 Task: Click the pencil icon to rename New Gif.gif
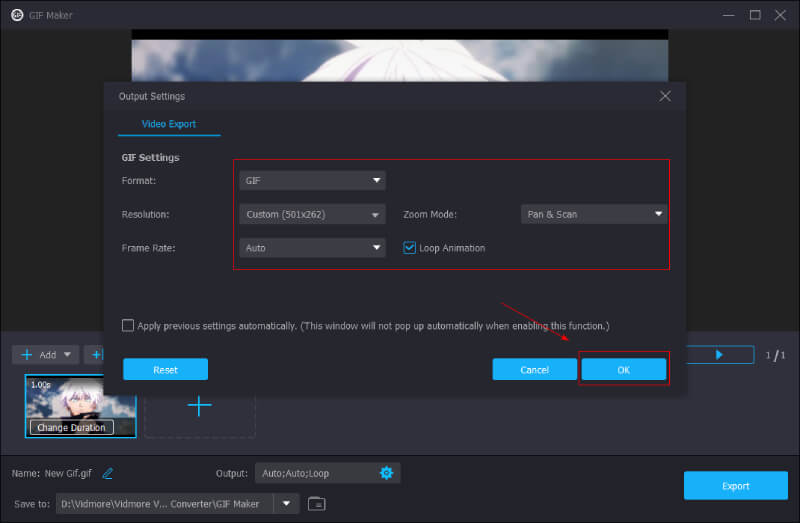coord(108,473)
